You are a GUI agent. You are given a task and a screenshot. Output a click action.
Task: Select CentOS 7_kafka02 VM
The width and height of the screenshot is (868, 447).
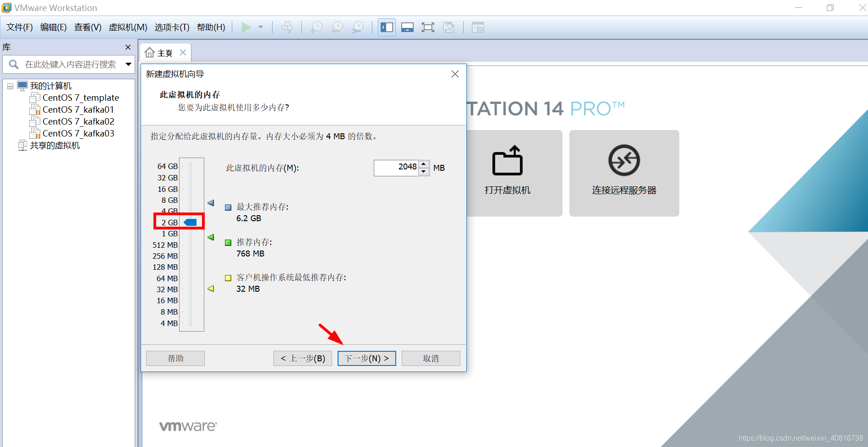point(78,121)
